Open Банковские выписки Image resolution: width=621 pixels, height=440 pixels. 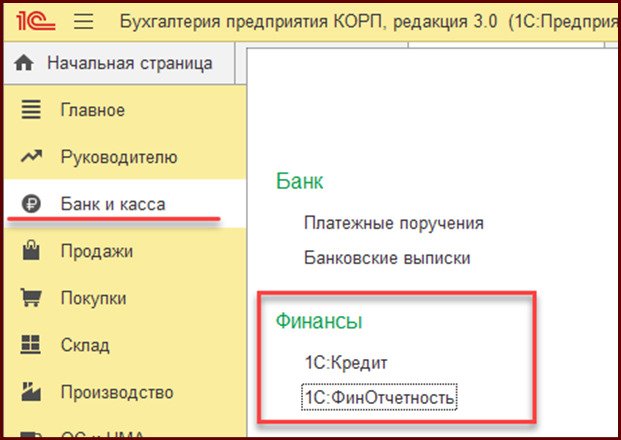(387, 258)
